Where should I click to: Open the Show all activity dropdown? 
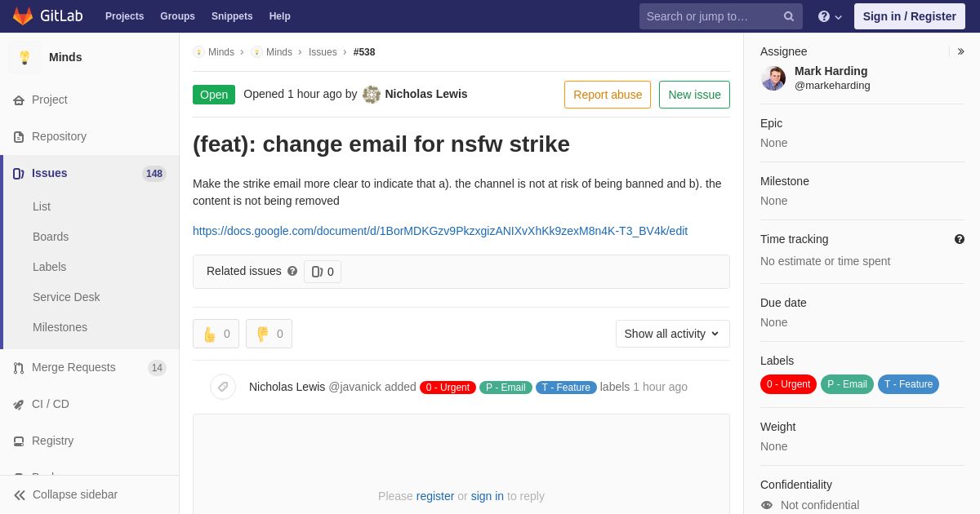[673, 334]
